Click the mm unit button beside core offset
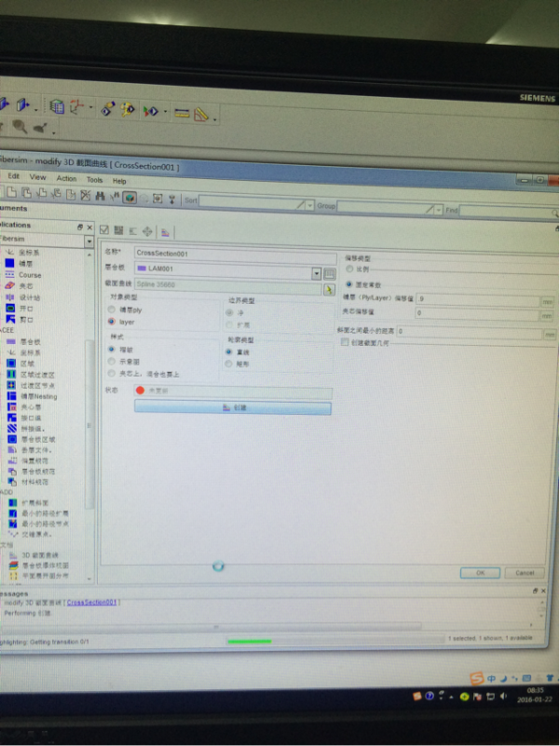This screenshot has width=560, height=746. click(547, 316)
